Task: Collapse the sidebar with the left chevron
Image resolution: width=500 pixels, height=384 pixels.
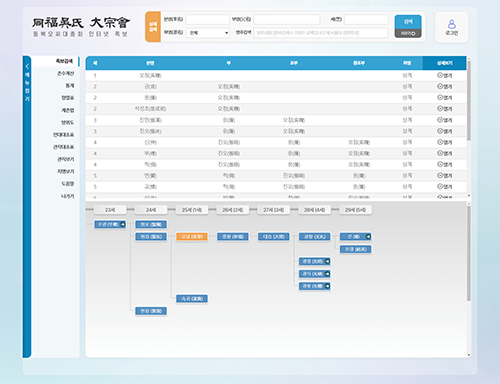Action: [x=27, y=66]
